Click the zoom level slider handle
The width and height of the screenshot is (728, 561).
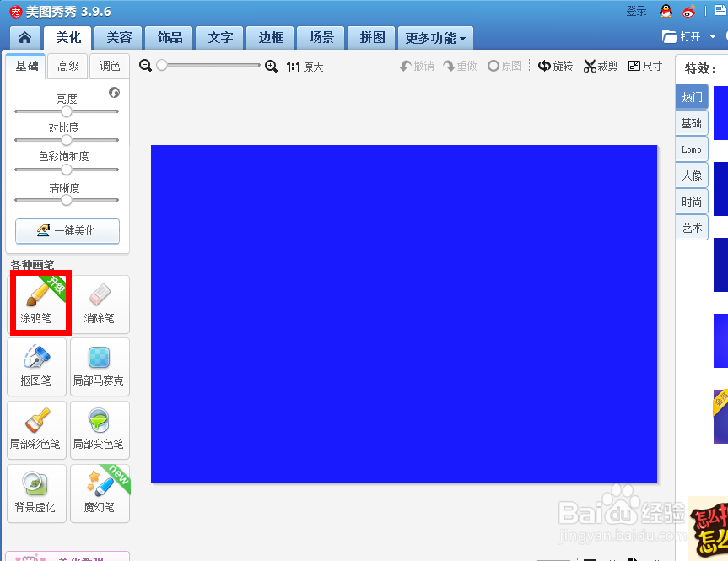162,65
